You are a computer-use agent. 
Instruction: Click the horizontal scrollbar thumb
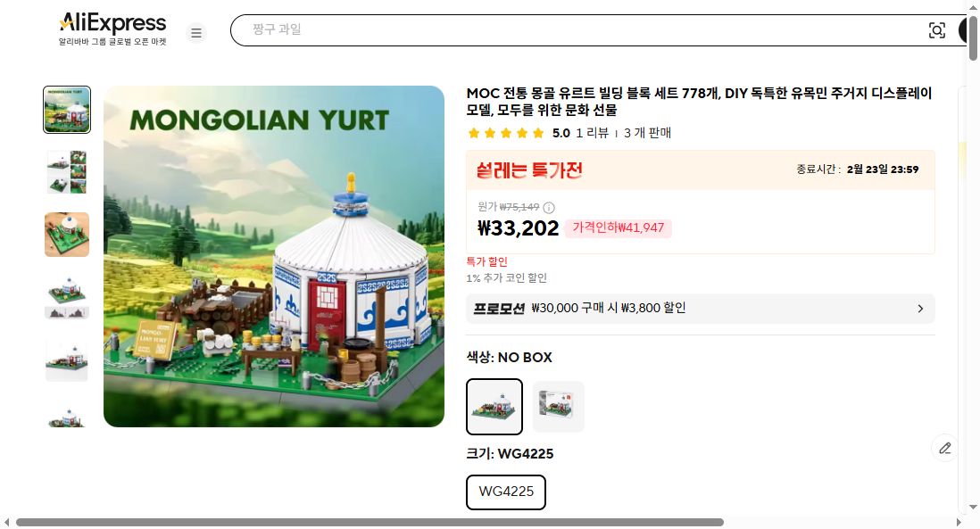pyautogui.click(x=370, y=522)
